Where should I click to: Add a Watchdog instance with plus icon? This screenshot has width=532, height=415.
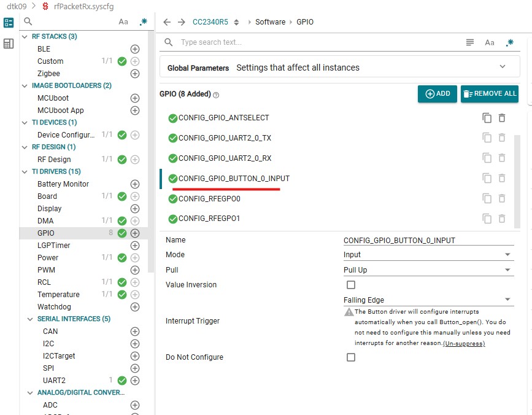pyautogui.click(x=135, y=307)
